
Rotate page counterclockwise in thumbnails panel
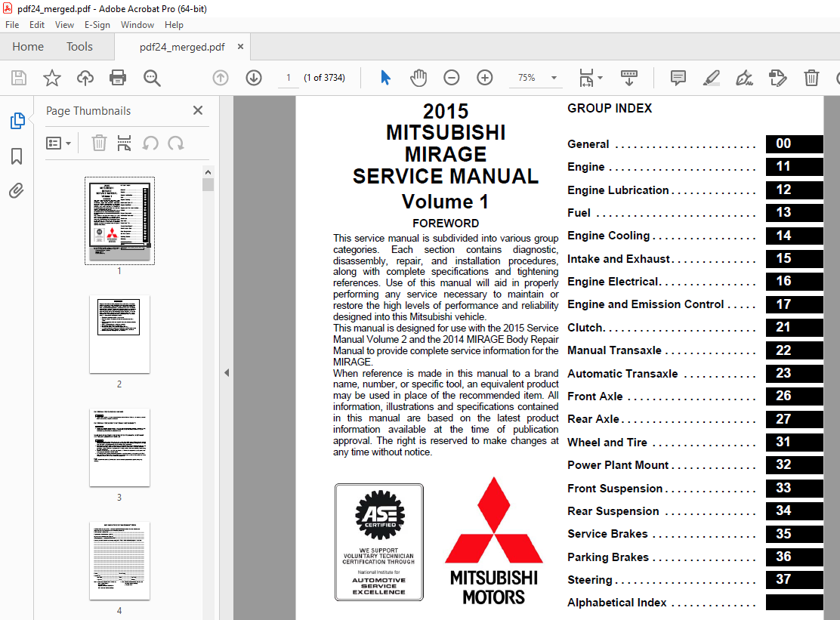[150, 143]
